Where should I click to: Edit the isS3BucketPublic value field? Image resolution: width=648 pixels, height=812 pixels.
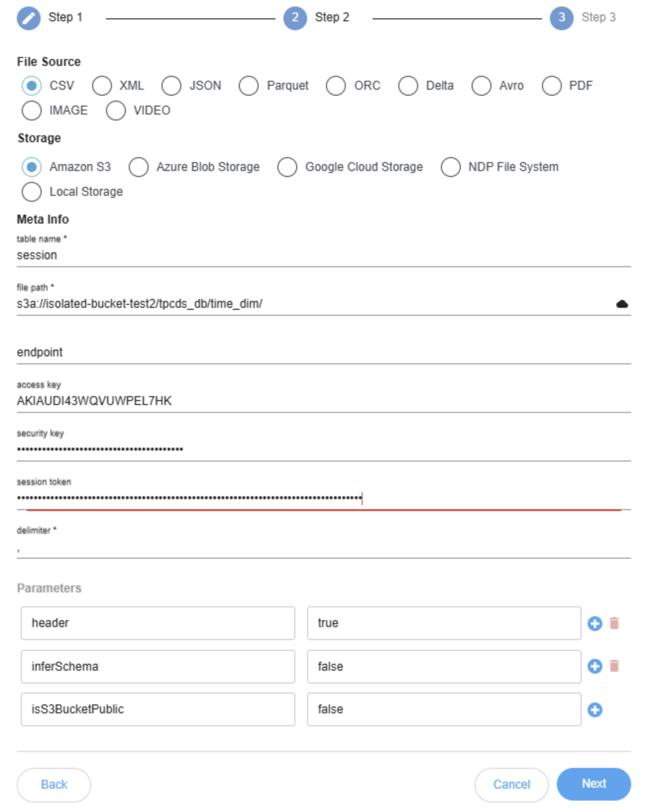coord(443,709)
